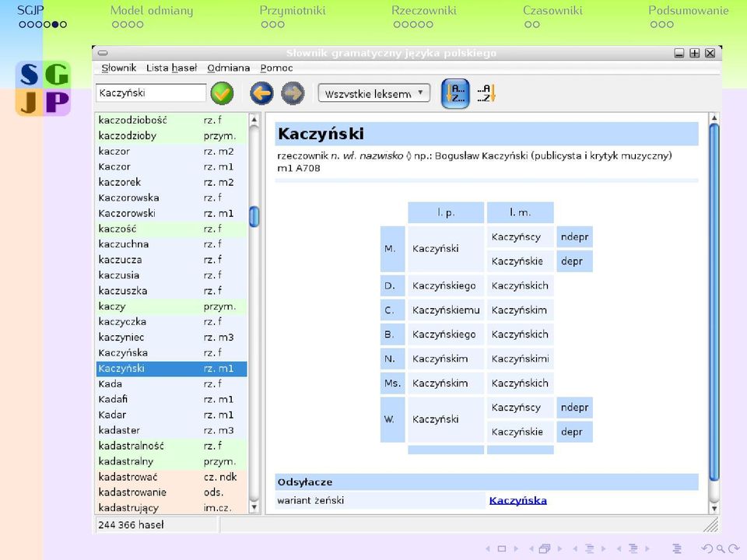The width and height of the screenshot is (747, 560).
Task: Click the SGJP logo image
Action: (x=43, y=89)
